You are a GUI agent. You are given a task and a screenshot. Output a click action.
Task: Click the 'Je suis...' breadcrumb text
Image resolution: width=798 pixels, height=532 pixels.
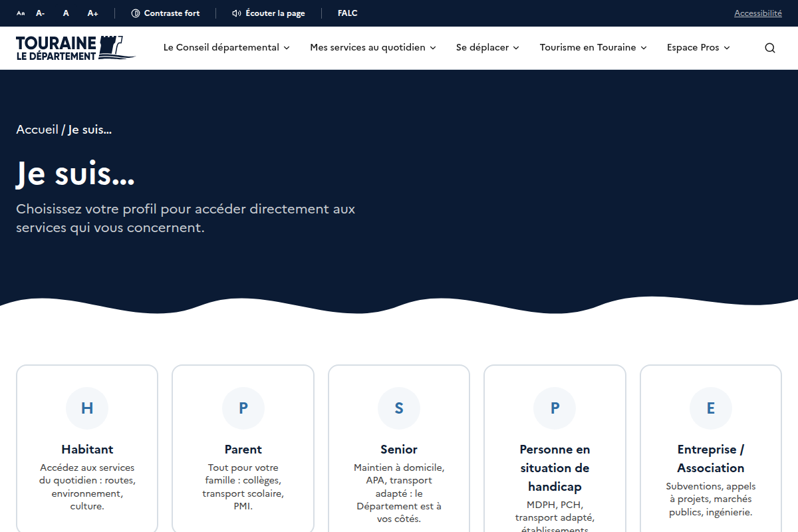pos(90,130)
